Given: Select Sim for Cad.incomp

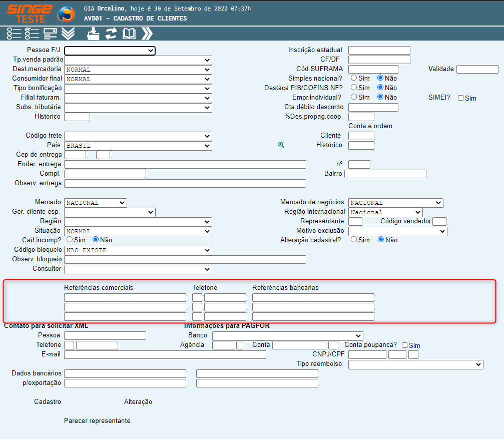Looking at the screenshot, I should click(70, 240).
